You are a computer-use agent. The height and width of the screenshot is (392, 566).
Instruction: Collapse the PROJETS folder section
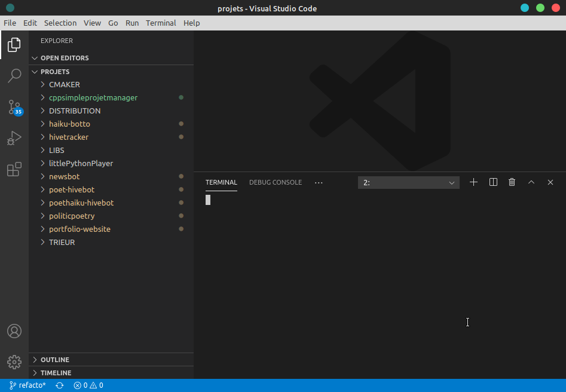[x=111, y=72]
